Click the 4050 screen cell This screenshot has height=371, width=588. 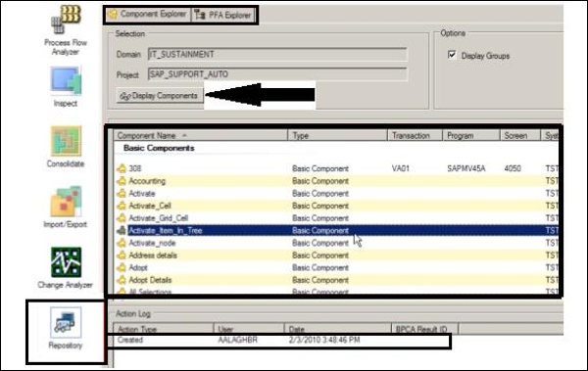(x=513, y=168)
